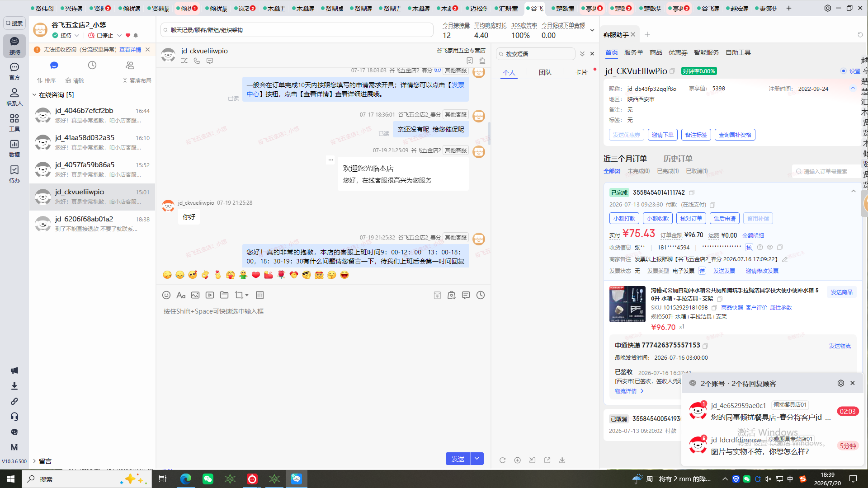This screenshot has height=488, width=868.
Task: Collapse the 在线咨询 [5] group
Action: pyautogui.click(x=34, y=95)
